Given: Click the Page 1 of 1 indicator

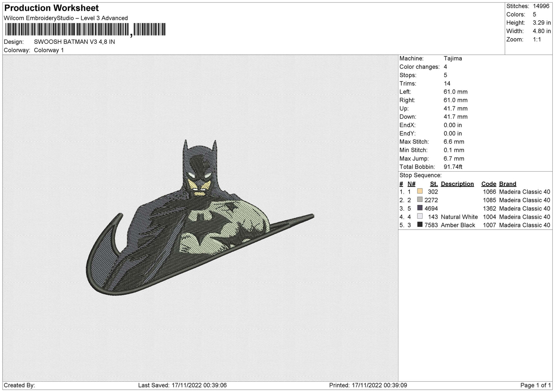Looking at the screenshot, I should click(535, 385).
